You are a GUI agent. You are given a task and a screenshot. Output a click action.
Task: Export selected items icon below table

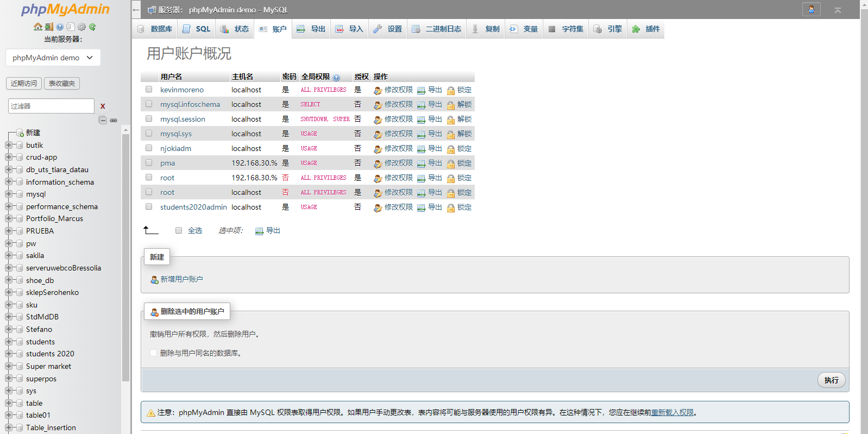pos(260,231)
